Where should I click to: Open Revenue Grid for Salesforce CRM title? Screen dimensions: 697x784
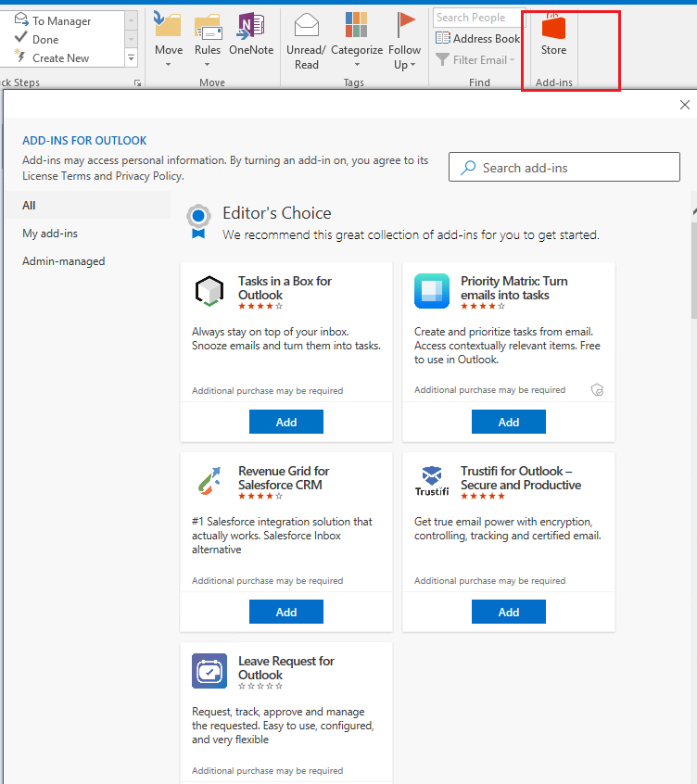pyautogui.click(x=284, y=478)
